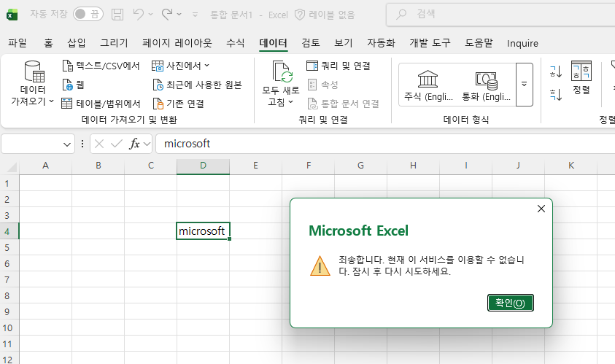Image resolution: width=615 pixels, height=364 pixels.
Task: Switch to the 페이지 레이아웃 tab
Action: coord(177,43)
